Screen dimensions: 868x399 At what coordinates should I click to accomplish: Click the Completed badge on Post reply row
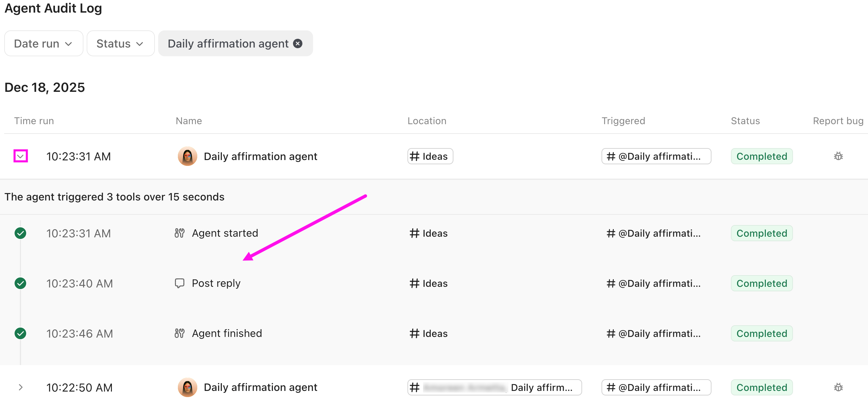[762, 283]
